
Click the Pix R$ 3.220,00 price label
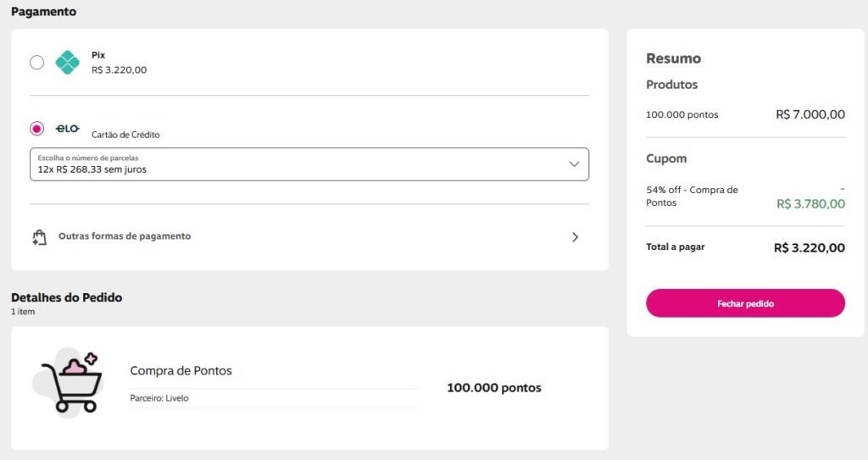[x=119, y=70]
